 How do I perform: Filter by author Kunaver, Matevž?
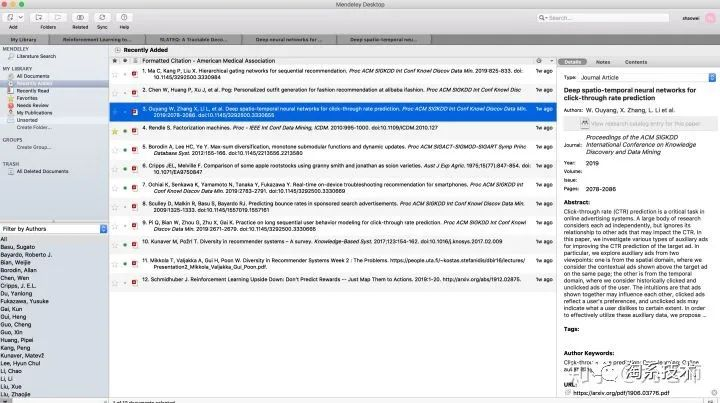pyautogui.click(x=22, y=356)
